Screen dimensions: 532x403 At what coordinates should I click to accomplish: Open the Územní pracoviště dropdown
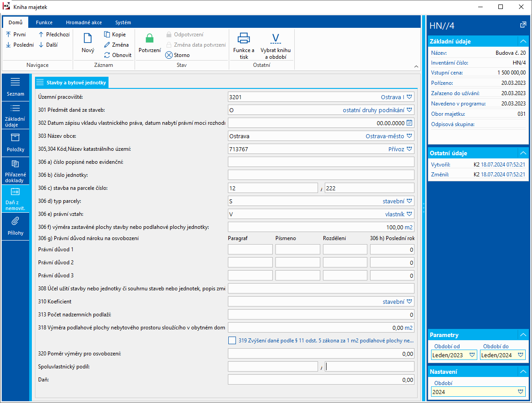tap(409, 97)
